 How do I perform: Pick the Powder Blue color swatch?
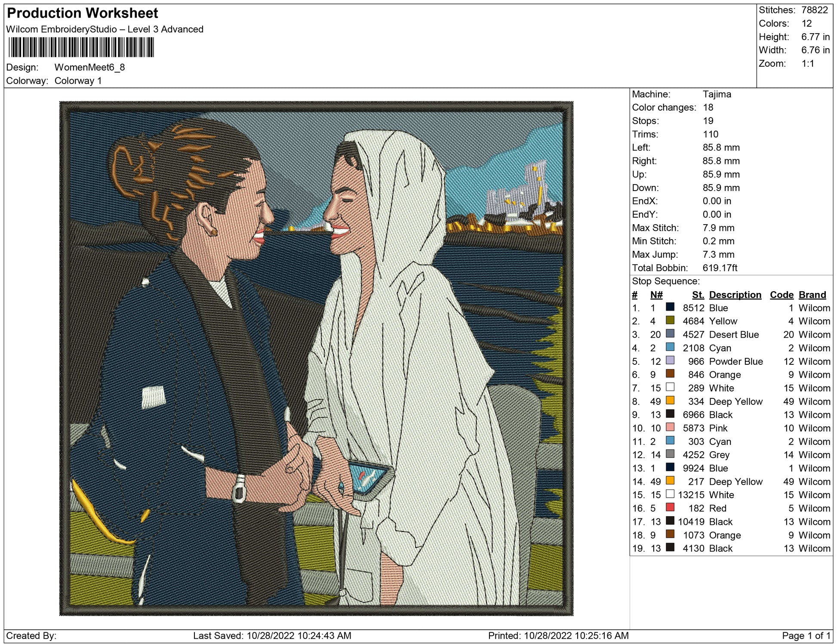670,361
